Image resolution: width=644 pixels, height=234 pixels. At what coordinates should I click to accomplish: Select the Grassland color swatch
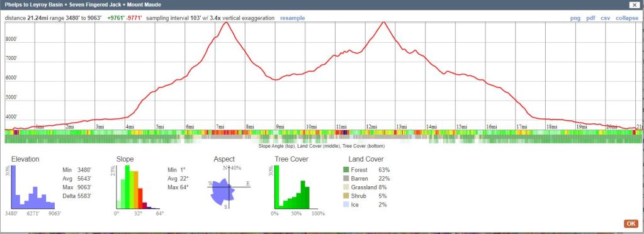(346, 187)
